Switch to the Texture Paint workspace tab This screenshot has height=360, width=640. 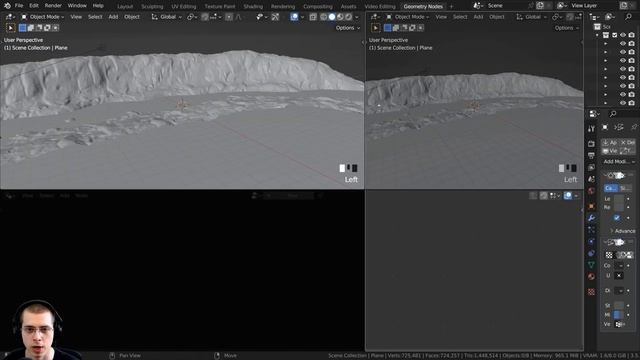pyautogui.click(x=220, y=7)
